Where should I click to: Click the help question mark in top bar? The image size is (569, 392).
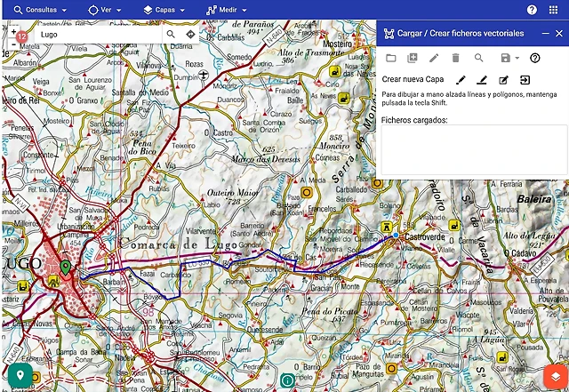[x=532, y=10]
